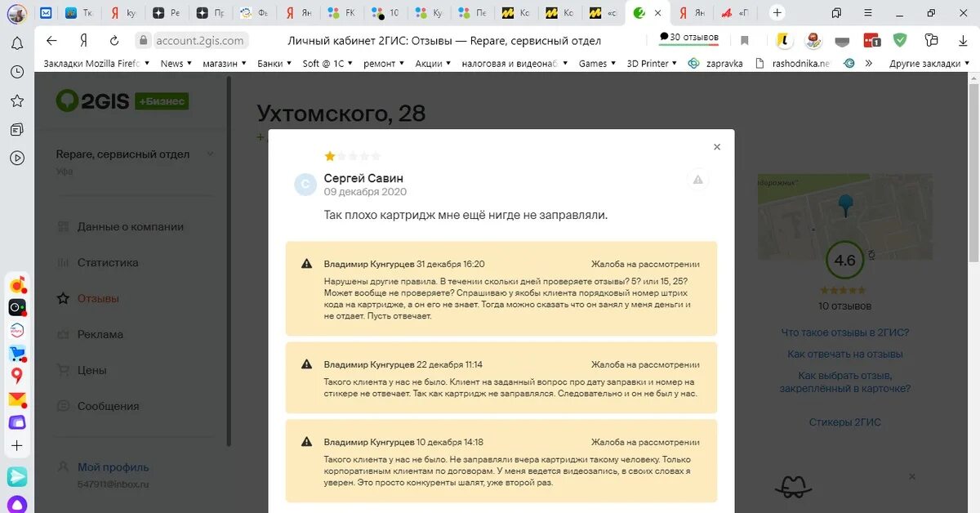The image size is (980, 513).
Task: Open tab groups icon in title bar
Action: click(836, 13)
